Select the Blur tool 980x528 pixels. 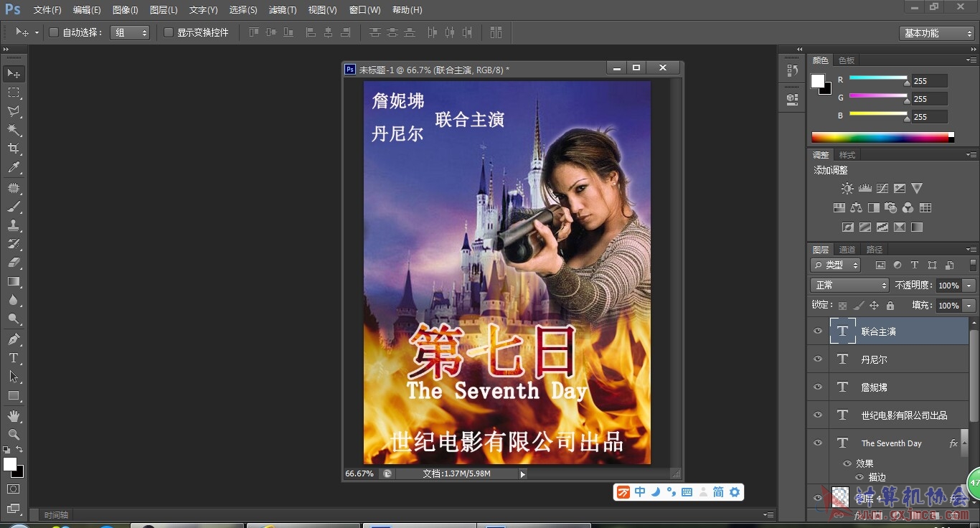pos(14,300)
